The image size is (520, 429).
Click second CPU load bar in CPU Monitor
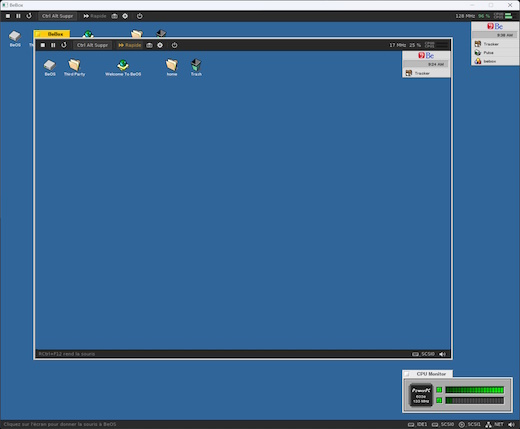[475, 400]
